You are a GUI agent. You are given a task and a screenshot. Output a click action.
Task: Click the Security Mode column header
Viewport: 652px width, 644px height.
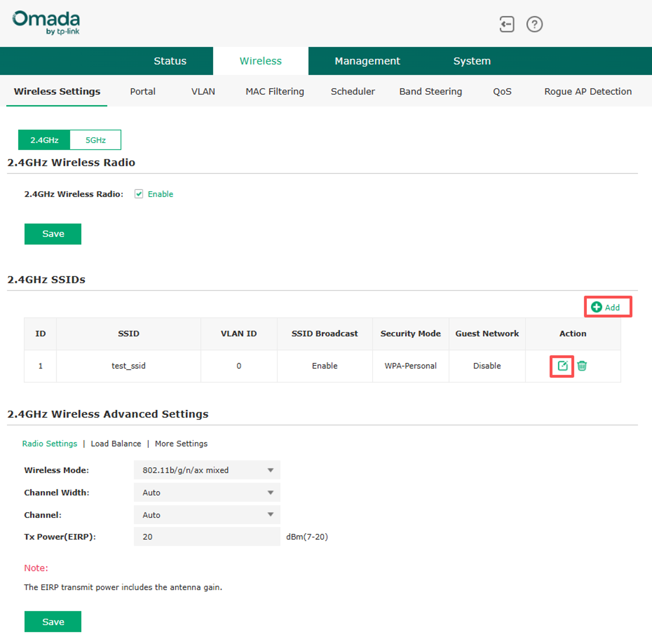[x=411, y=334]
